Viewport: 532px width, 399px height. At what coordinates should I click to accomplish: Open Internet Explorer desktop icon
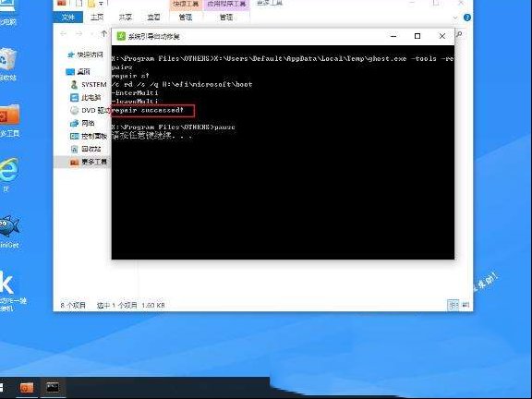(8, 170)
